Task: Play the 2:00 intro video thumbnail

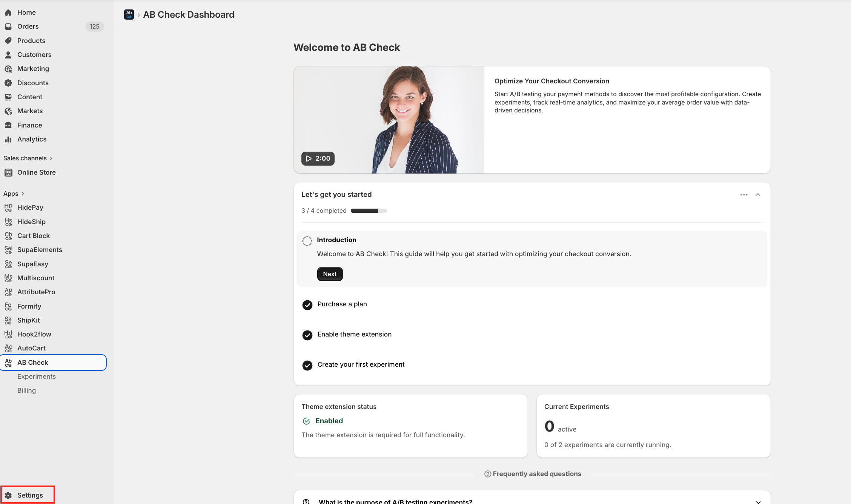Action: tap(318, 158)
